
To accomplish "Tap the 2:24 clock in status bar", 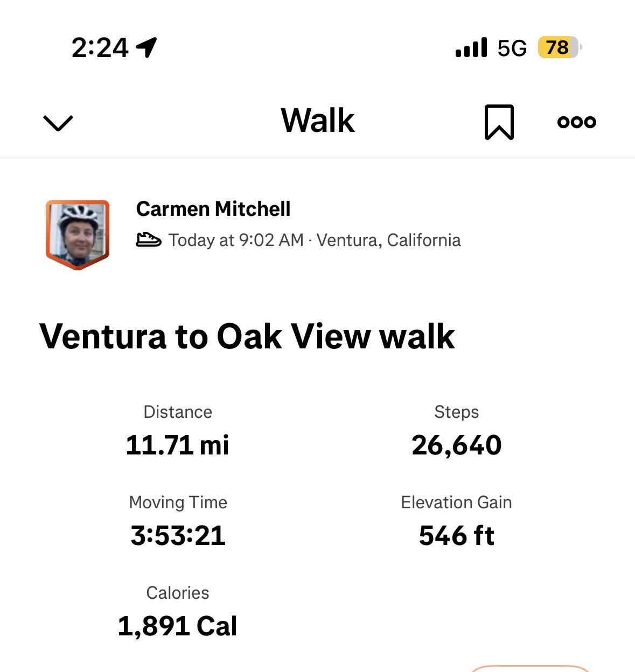I will pos(100,48).
